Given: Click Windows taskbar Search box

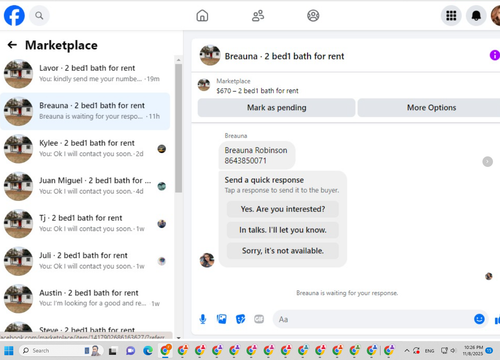Looking at the screenshot, I should tap(61, 351).
